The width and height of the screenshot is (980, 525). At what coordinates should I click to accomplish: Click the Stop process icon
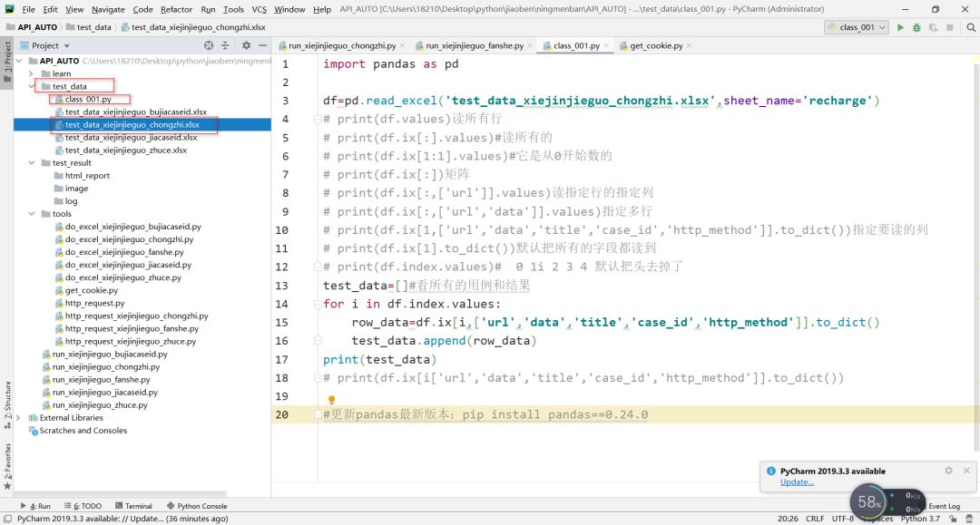click(x=950, y=27)
